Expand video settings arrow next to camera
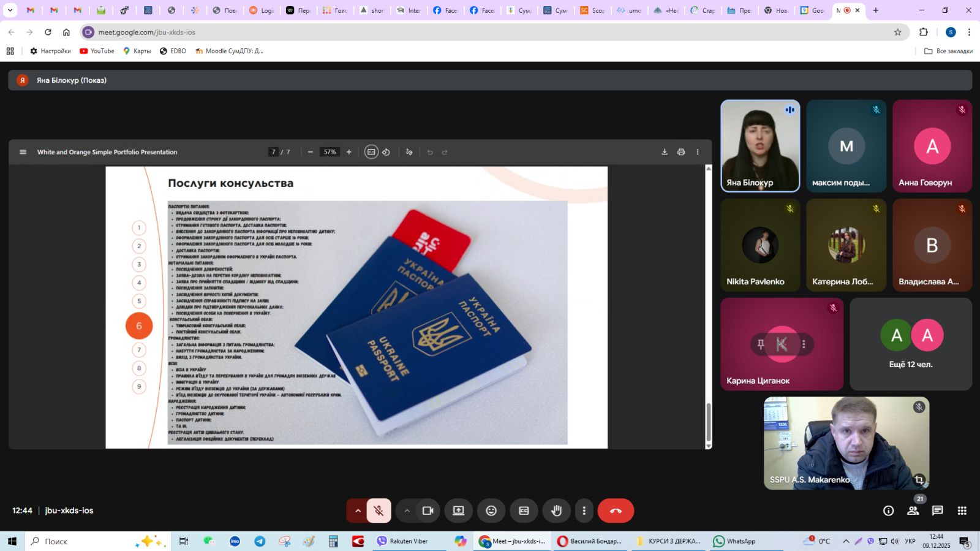 407,511
